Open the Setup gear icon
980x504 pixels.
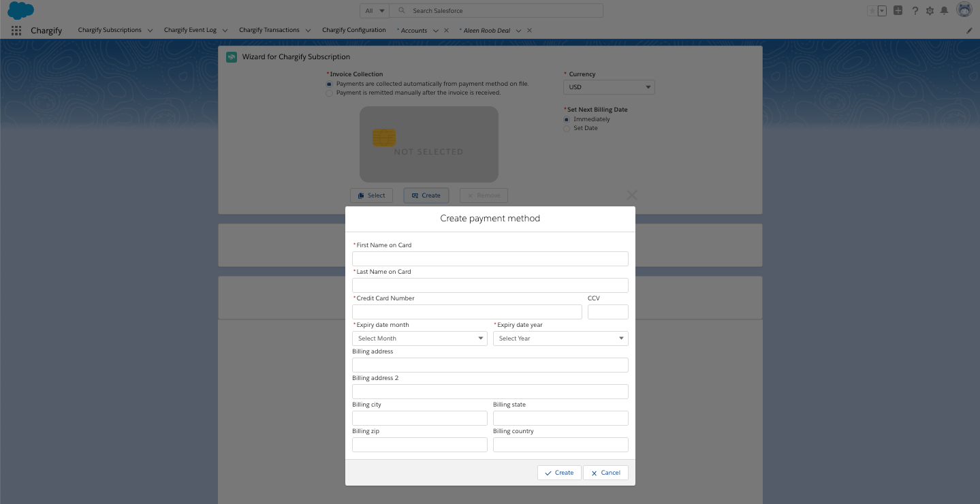point(930,11)
